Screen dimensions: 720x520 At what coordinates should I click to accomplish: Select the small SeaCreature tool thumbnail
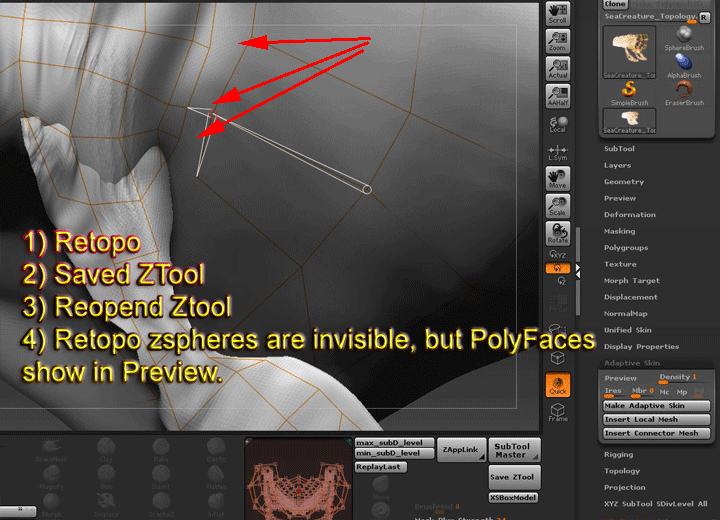tap(629, 121)
